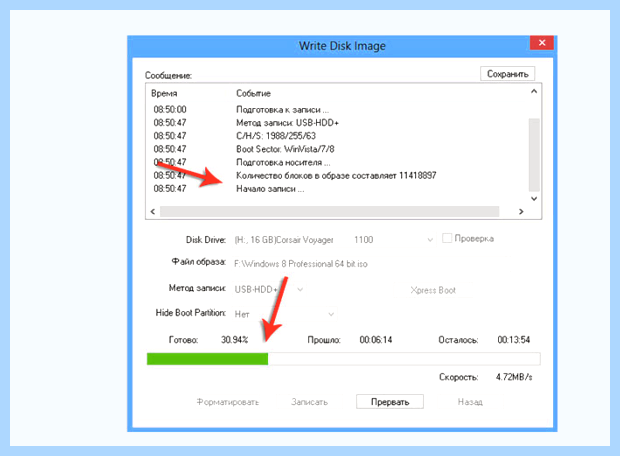Screen dimensions: 620x456
Task: Click the green writing progress bar
Action: click(343, 359)
